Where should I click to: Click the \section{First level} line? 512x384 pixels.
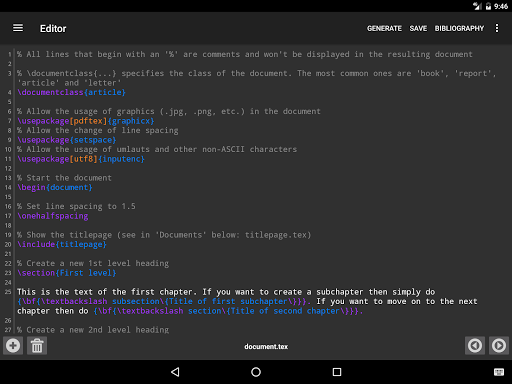tap(67, 273)
